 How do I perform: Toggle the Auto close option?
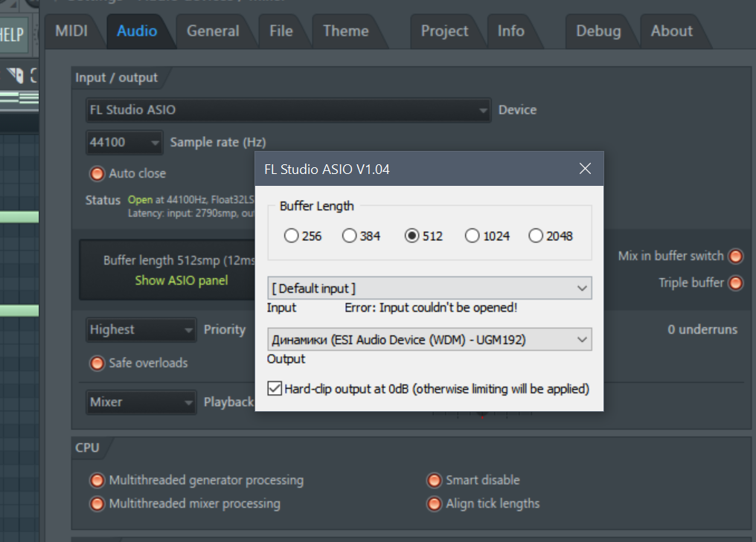point(97,174)
